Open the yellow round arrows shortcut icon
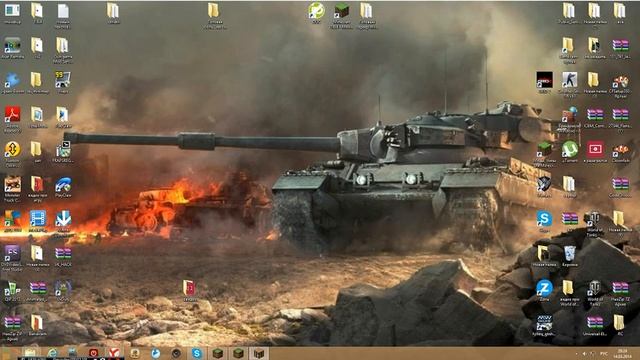640x360 pixels. pos(12,149)
